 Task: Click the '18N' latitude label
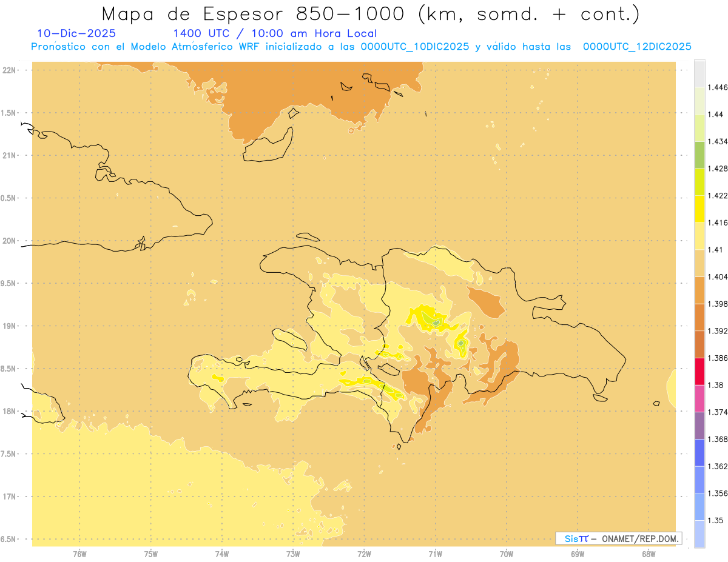click(x=10, y=411)
